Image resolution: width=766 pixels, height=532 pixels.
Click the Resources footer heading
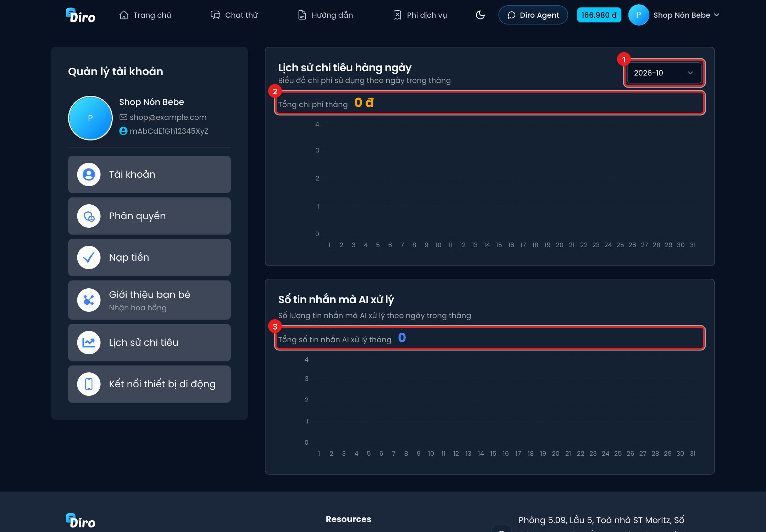click(x=348, y=519)
